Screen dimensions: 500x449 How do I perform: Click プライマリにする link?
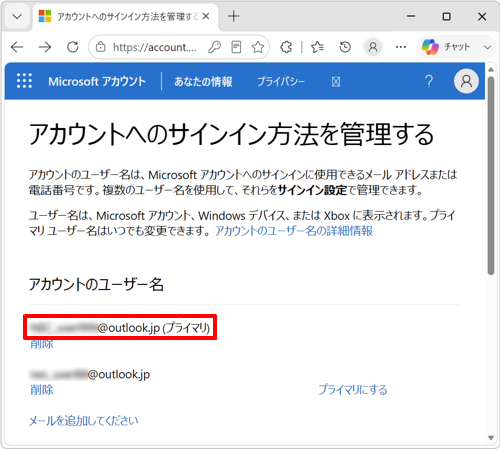tap(353, 390)
